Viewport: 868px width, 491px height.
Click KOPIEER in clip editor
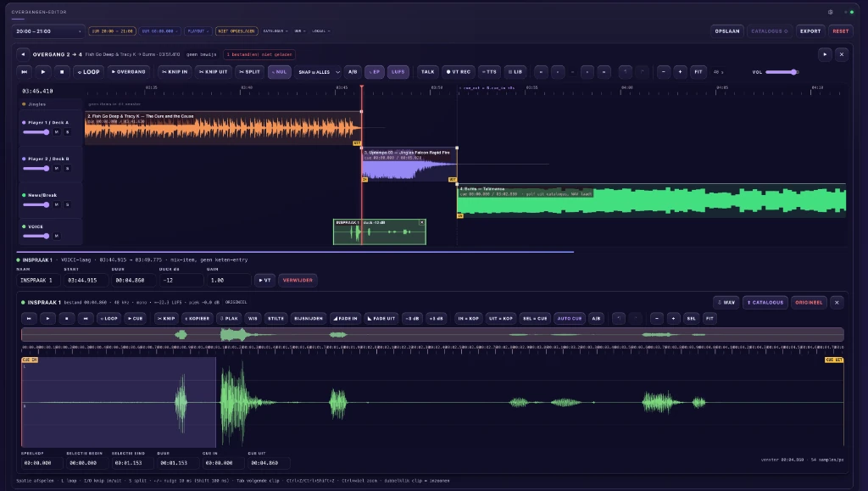(198, 319)
